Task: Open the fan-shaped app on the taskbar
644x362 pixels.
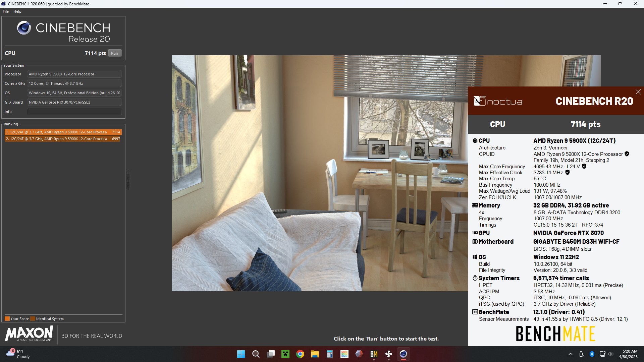Action: click(388, 354)
